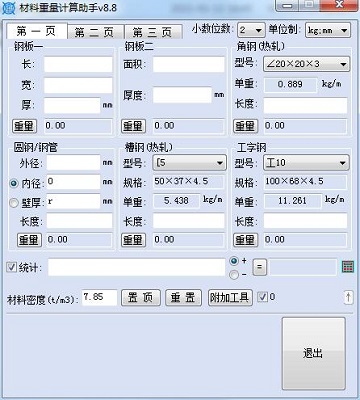Click 重量 button in 工字钢 section
The width and height of the screenshot is (360, 400).
pyautogui.click(x=245, y=240)
